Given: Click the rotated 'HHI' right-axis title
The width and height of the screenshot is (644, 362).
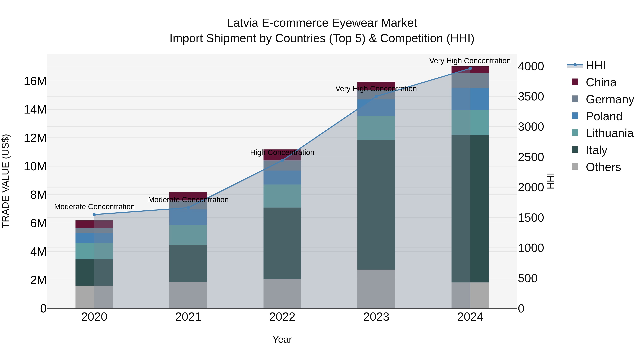Looking at the screenshot, I should point(551,181).
